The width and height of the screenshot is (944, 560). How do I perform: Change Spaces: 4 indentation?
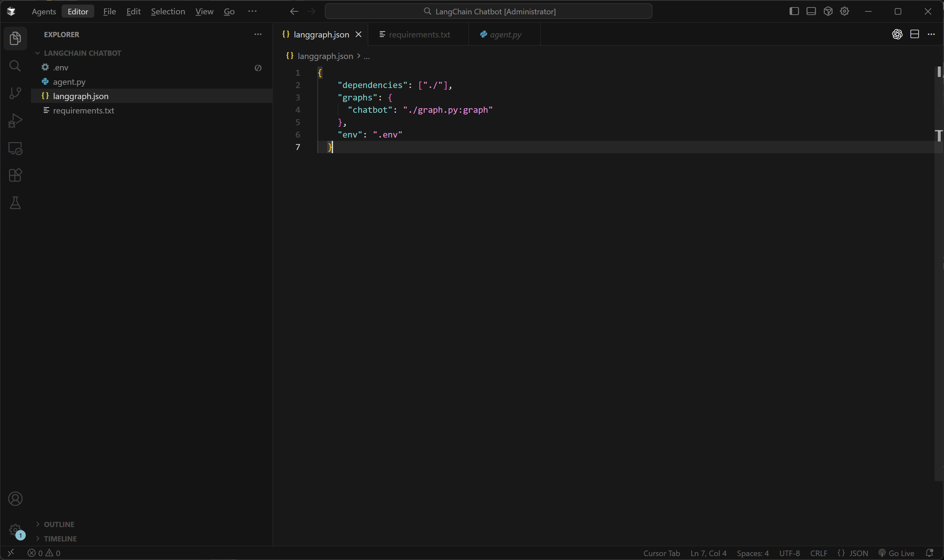pos(753,553)
